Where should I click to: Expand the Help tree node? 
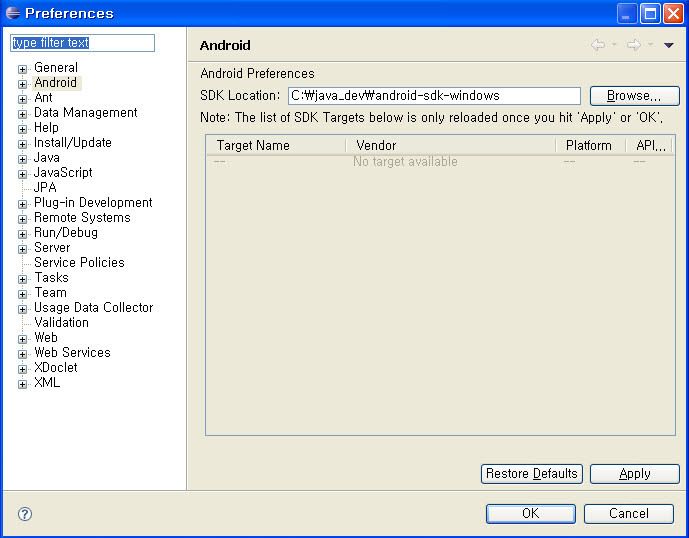[22, 129]
